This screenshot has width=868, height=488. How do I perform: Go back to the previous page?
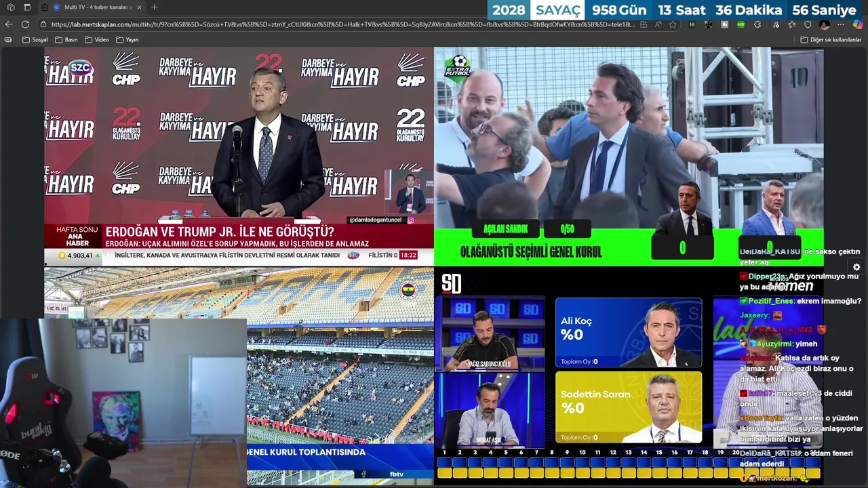coord(9,24)
